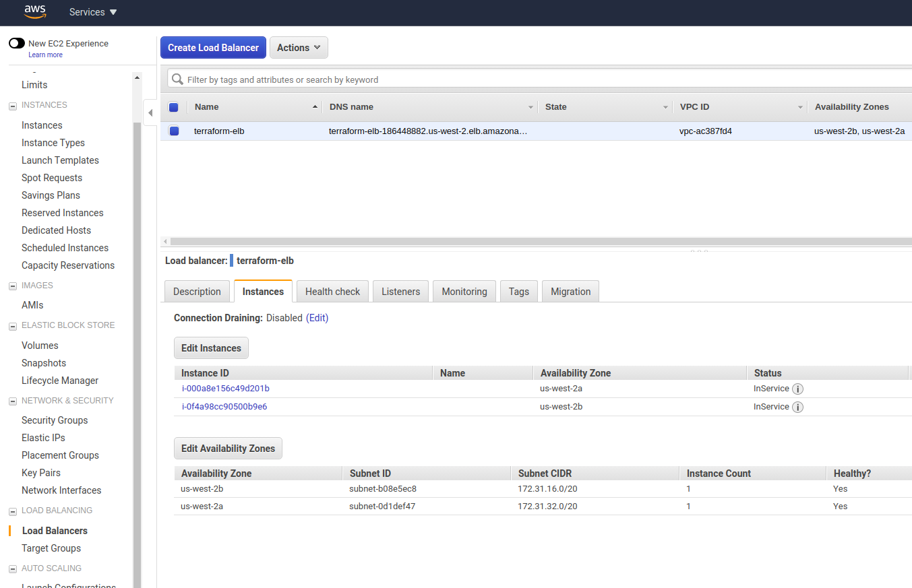The image size is (912, 588).
Task: Switch to the Monitoring tab
Action: [464, 291]
